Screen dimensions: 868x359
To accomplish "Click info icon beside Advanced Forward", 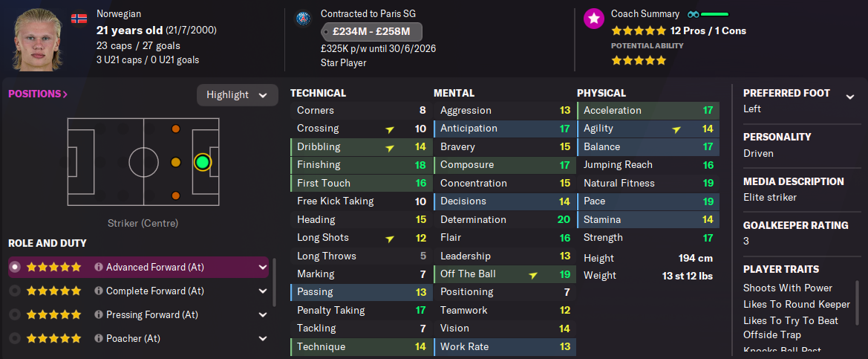I will [98, 267].
